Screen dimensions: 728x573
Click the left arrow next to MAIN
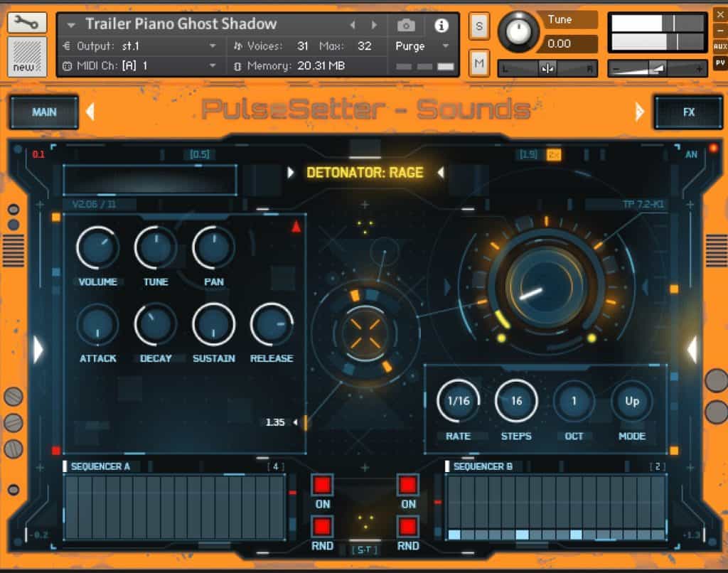click(90, 112)
